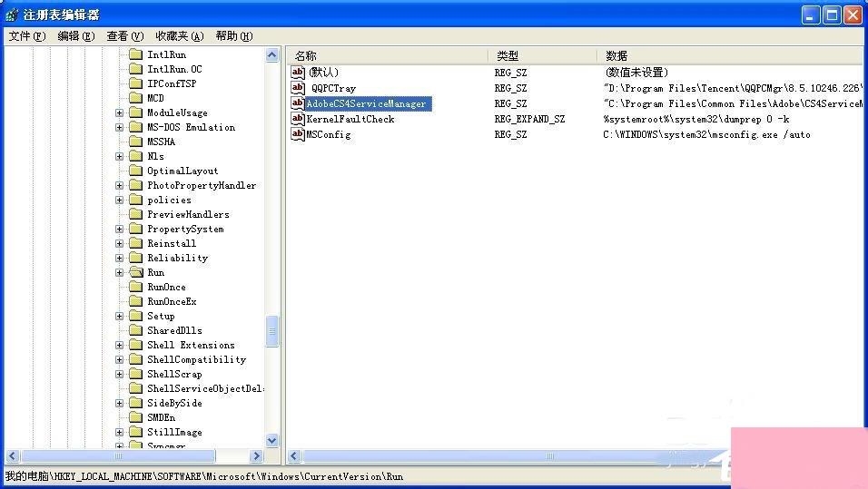Sort by the 数据 column header
This screenshot has width=868, height=489.
point(731,56)
